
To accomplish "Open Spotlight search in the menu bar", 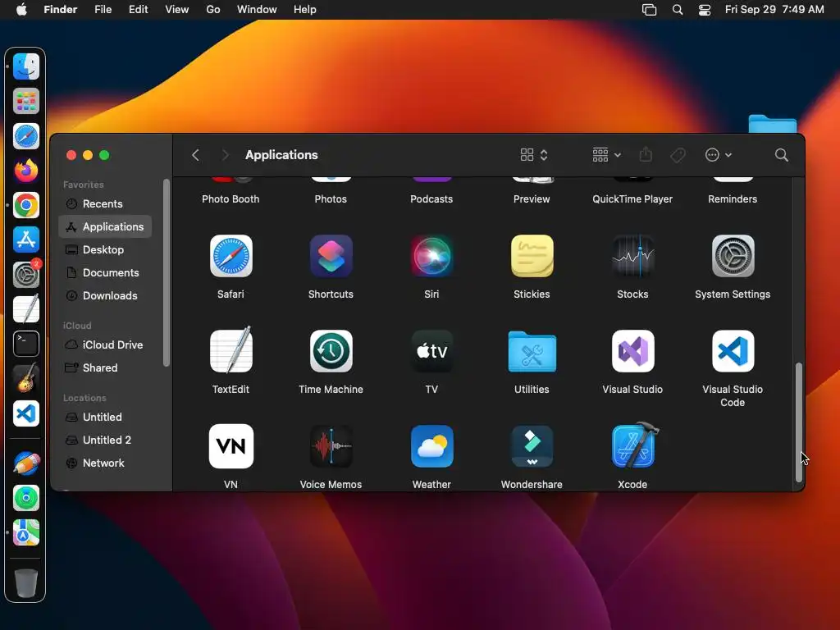I will (678, 10).
